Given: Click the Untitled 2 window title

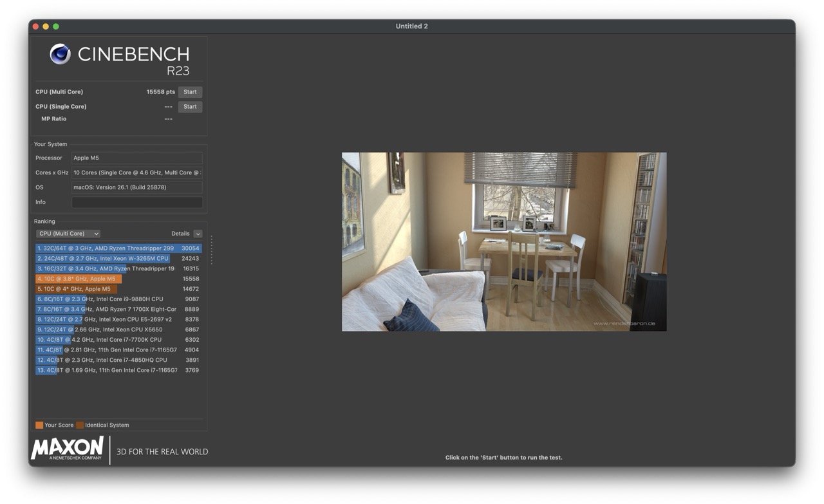Looking at the screenshot, I should pos(412,26).
